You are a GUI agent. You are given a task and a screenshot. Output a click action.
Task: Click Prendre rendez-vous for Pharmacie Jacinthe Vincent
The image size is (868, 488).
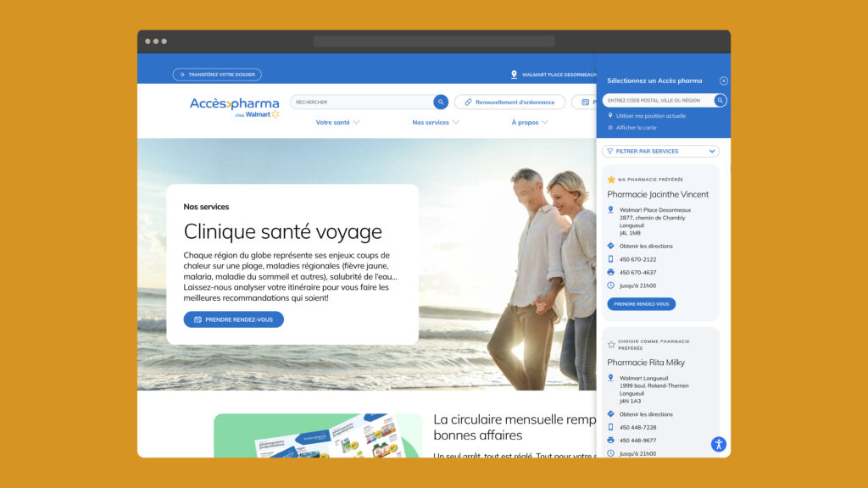(641, 304)
